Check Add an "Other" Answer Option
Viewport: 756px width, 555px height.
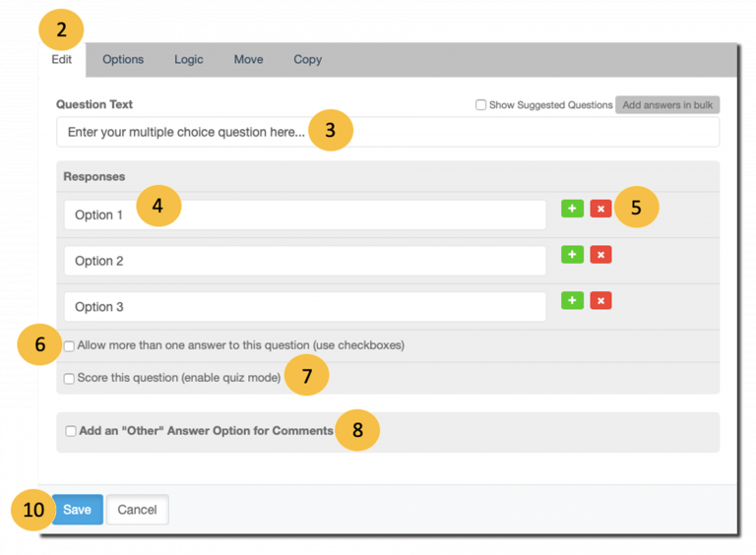pos(71,431)
